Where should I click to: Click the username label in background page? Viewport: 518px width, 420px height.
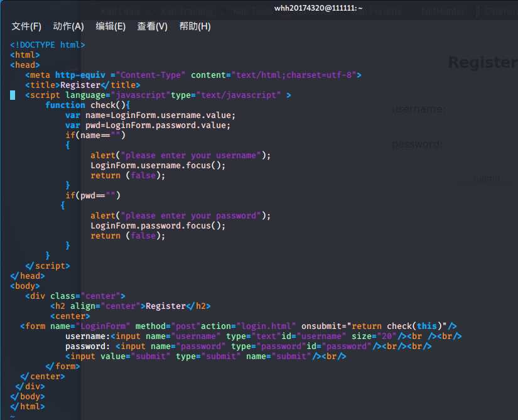click(418, 109)
